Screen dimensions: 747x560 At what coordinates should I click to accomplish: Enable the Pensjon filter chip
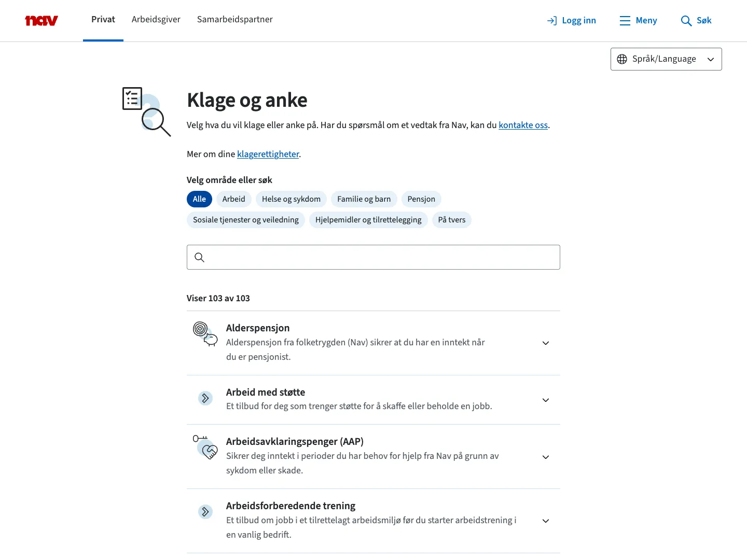pos(421,199)
